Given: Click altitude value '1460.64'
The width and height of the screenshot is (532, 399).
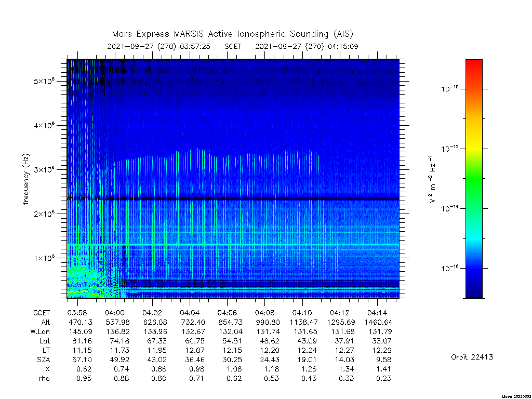Looking at the screenshot, I should [x=378, y=322].
